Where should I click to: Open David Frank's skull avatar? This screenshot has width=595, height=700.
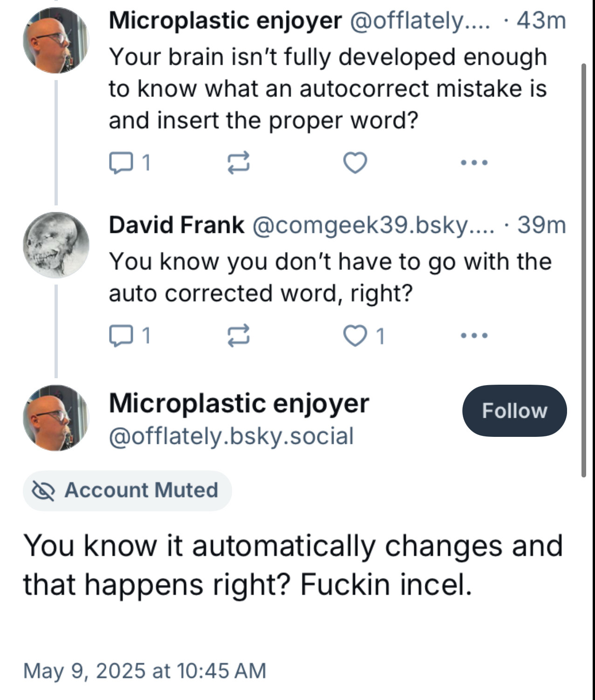[56, 245]
